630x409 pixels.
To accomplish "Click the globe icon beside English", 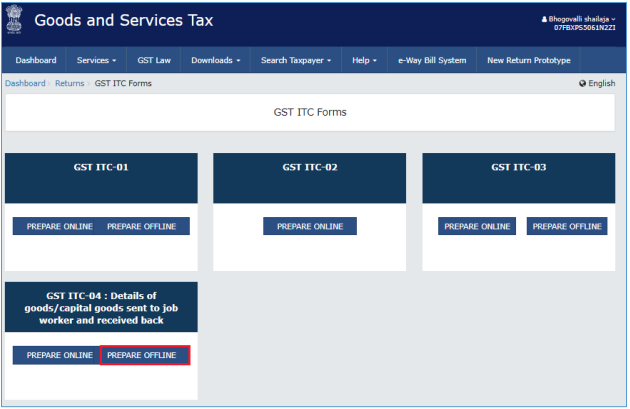I will [583, 84].
